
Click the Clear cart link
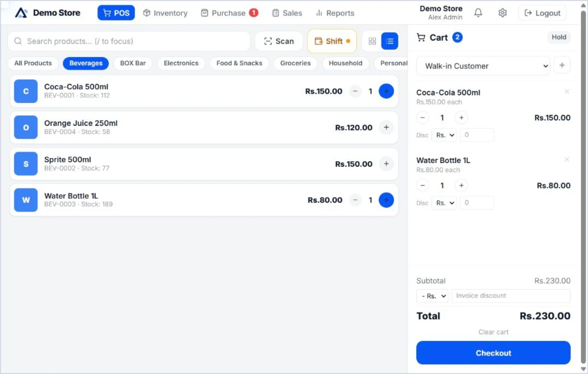493,332
